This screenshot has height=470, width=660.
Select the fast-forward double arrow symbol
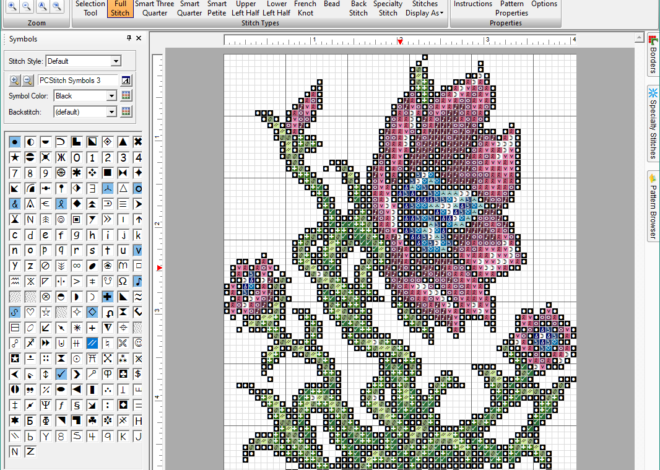coord(45,343)
